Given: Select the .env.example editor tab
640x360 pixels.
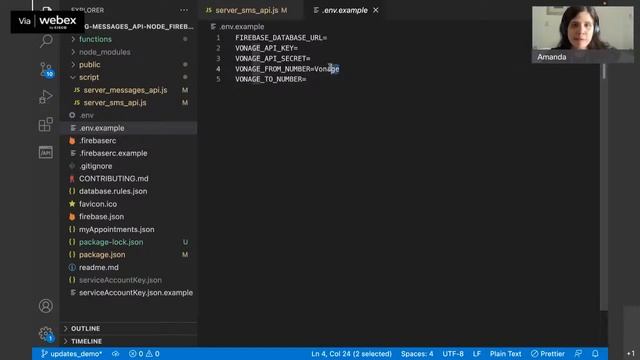Looking at the screenshot, I should coord(344,10).
